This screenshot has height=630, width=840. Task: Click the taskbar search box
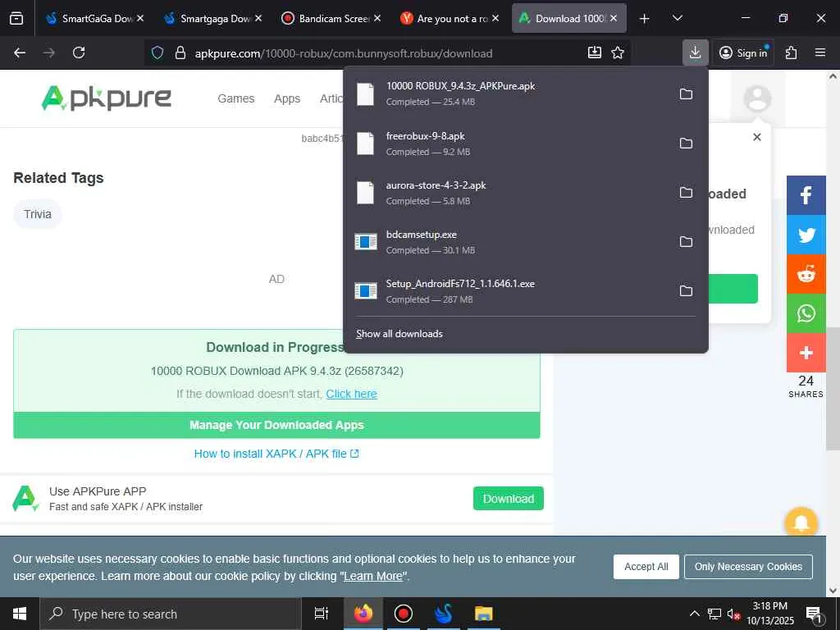171,614
